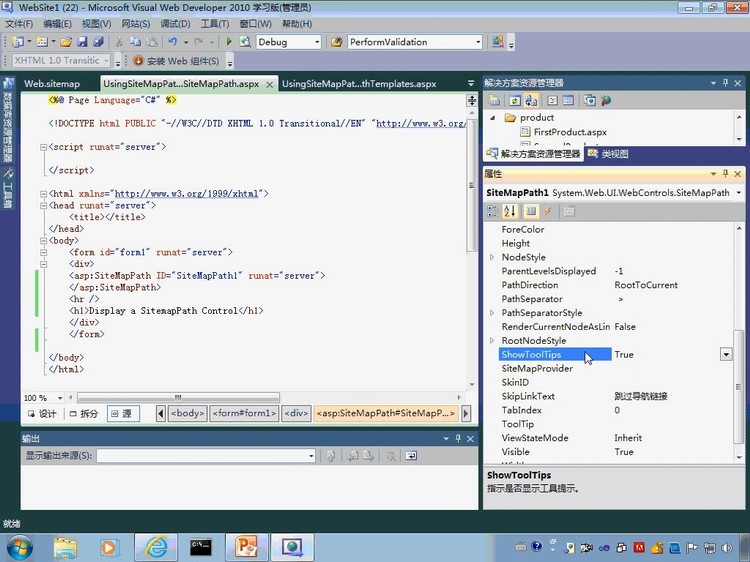
Task: Open the active files list dropdown in the tab strip
Action: pos(471,83)
